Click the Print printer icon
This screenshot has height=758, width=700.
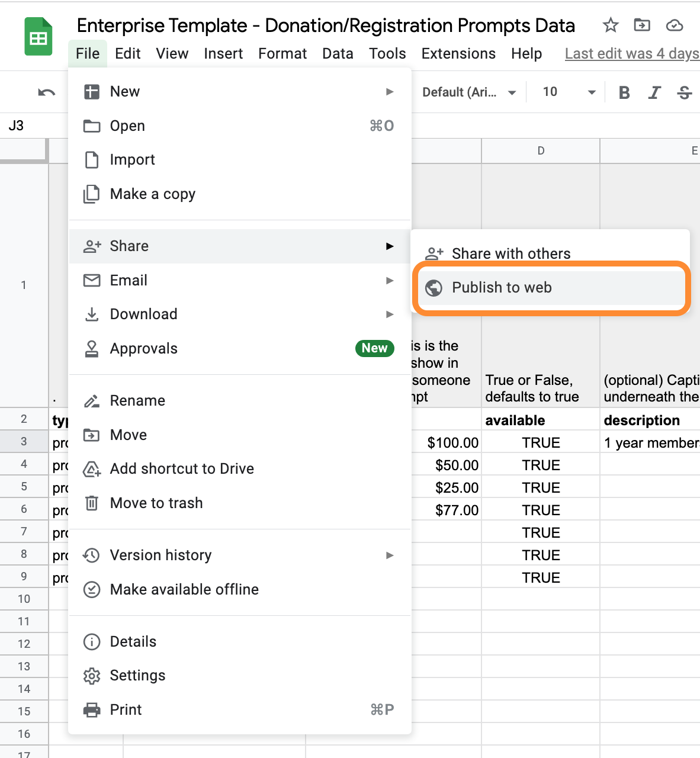pyautogui.click(x=92, y=710)
